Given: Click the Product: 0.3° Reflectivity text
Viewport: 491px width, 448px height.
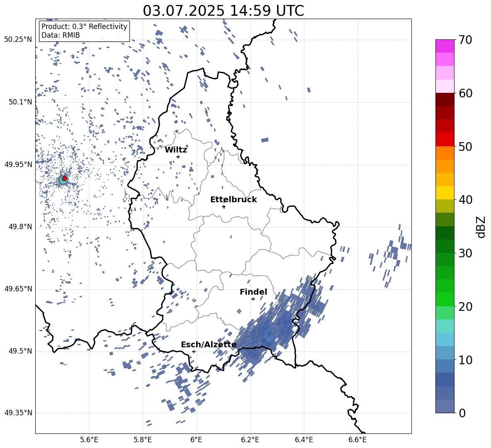Looking at the screenshot, I should point(84,27).
